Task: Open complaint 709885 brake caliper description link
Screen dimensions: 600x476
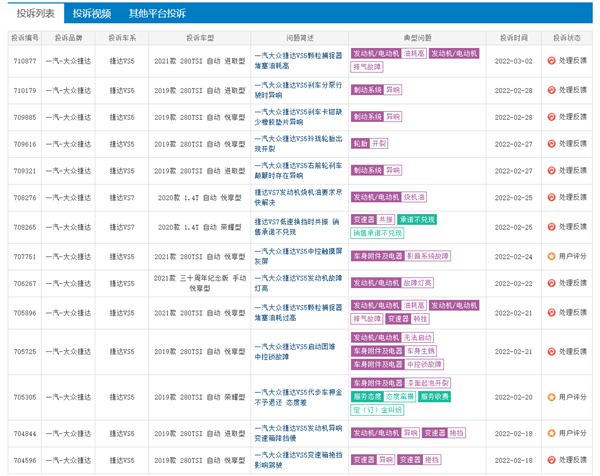Action: pos(298,117)
